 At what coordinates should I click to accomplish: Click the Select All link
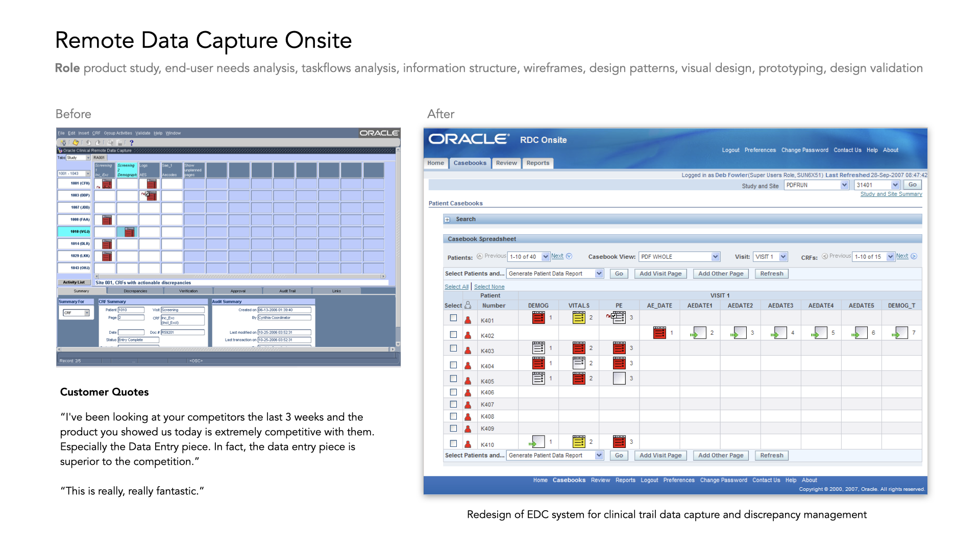[456, 287]
